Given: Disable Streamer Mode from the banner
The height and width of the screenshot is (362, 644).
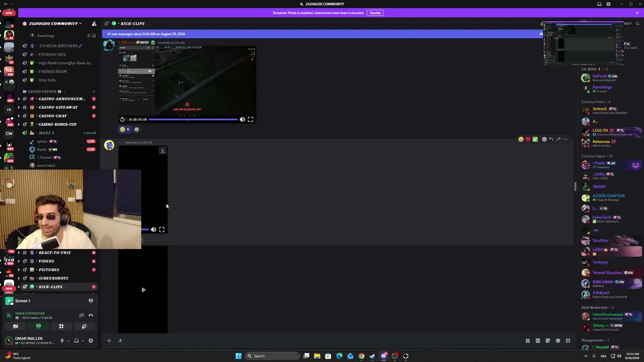Looking at the screenshot, I should coord(375,13).
